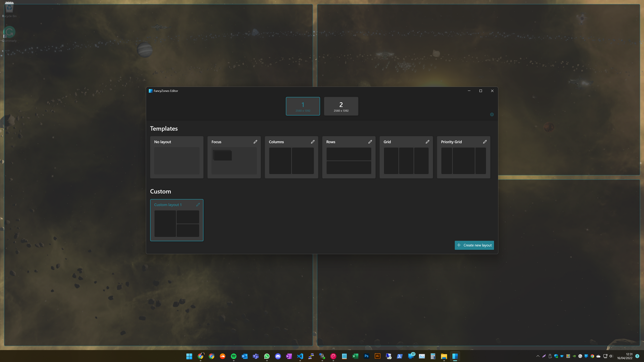Select monitor 1 in the editor
This screenshot has width=644, height=362.
pos(303,106)
